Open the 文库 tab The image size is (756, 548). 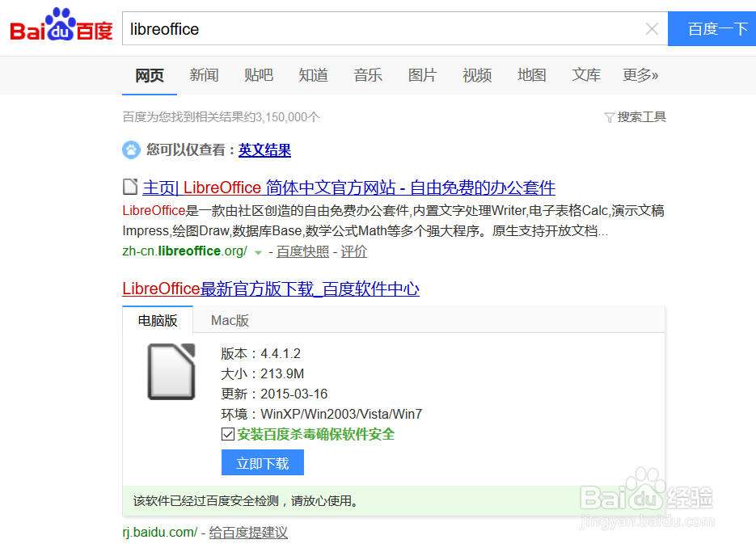586,75
